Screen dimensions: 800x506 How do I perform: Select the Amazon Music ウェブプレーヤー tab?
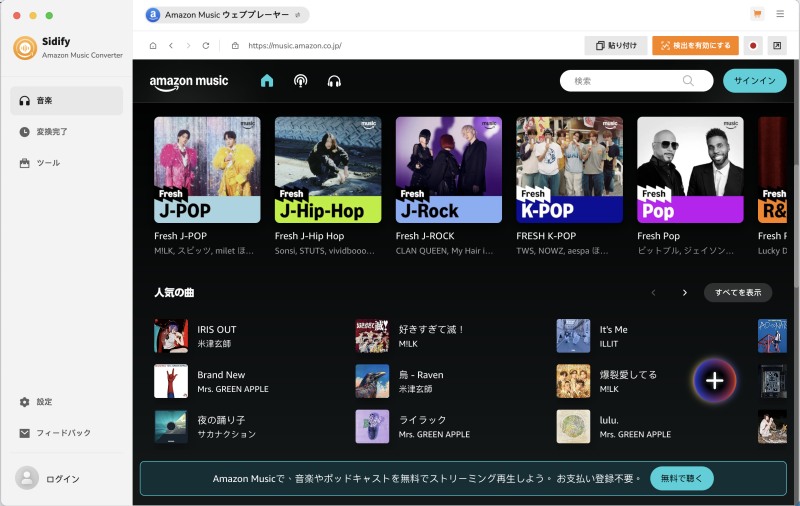click(x=227, y=15)
